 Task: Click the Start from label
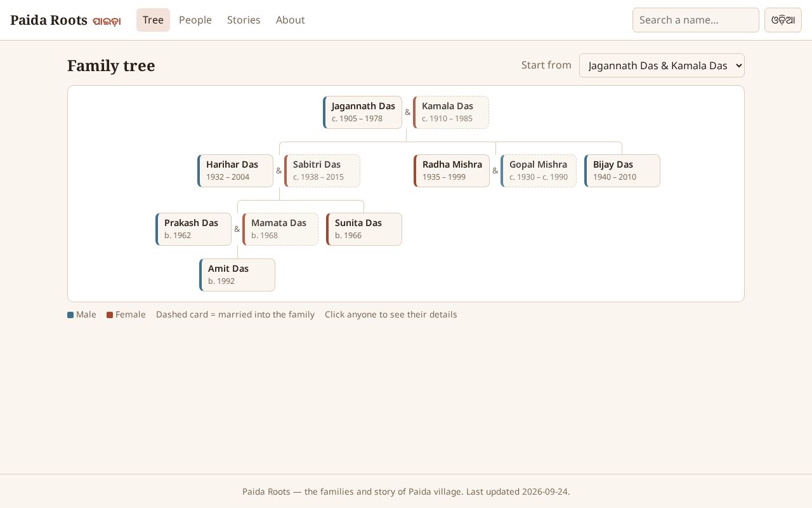point(546,65)
